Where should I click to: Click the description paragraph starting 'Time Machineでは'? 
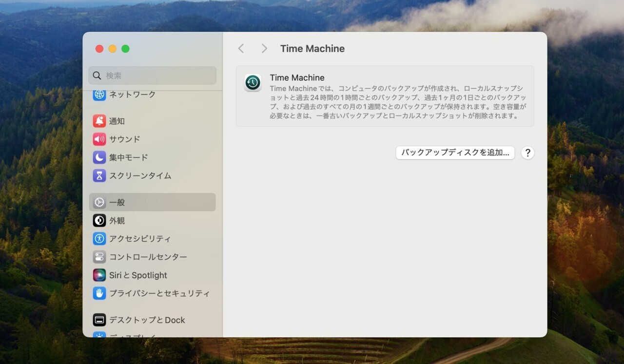tap(398, 102)
